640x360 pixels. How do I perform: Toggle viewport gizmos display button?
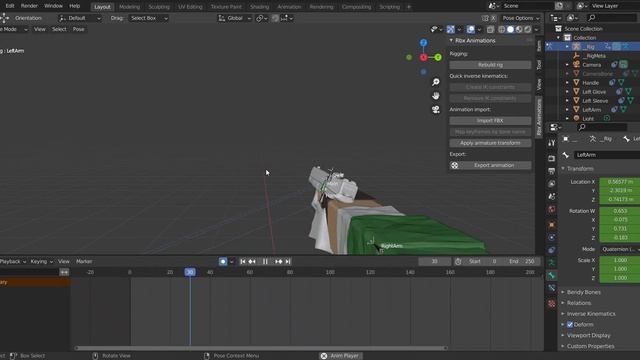(451, 29)
